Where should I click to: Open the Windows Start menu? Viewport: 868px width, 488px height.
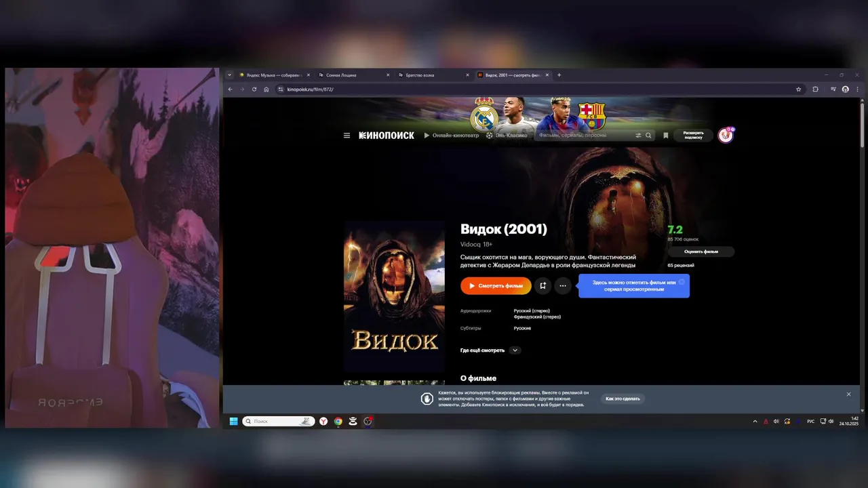coord(233,421)
